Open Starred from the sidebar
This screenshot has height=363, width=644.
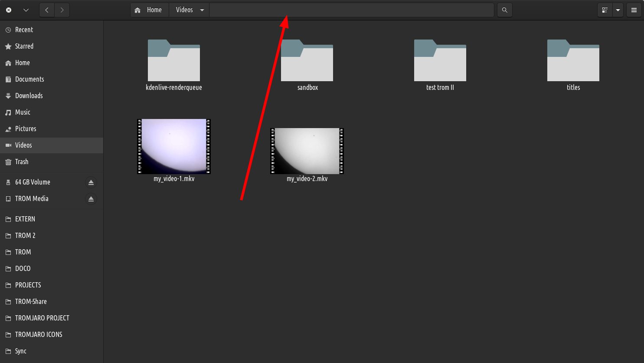[24, 46]
